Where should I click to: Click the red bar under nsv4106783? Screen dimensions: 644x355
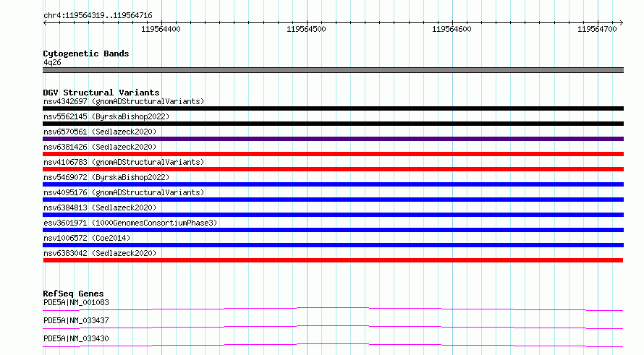click(333, 169)
